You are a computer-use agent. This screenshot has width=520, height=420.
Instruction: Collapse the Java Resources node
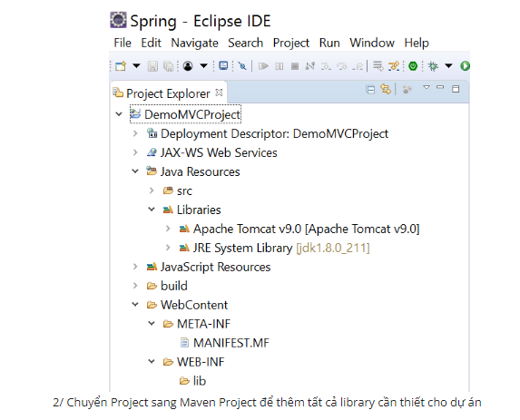point(135,171)
